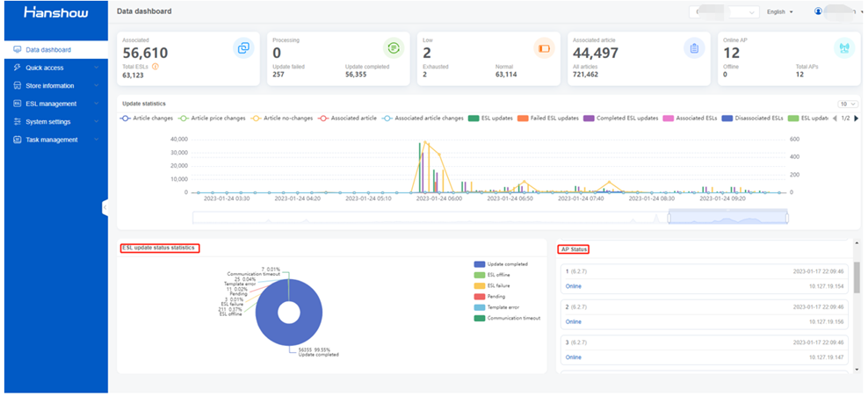The image size is (868, 403).
Task: Go to previous legend page arrow
Action: tap(835, 118)
